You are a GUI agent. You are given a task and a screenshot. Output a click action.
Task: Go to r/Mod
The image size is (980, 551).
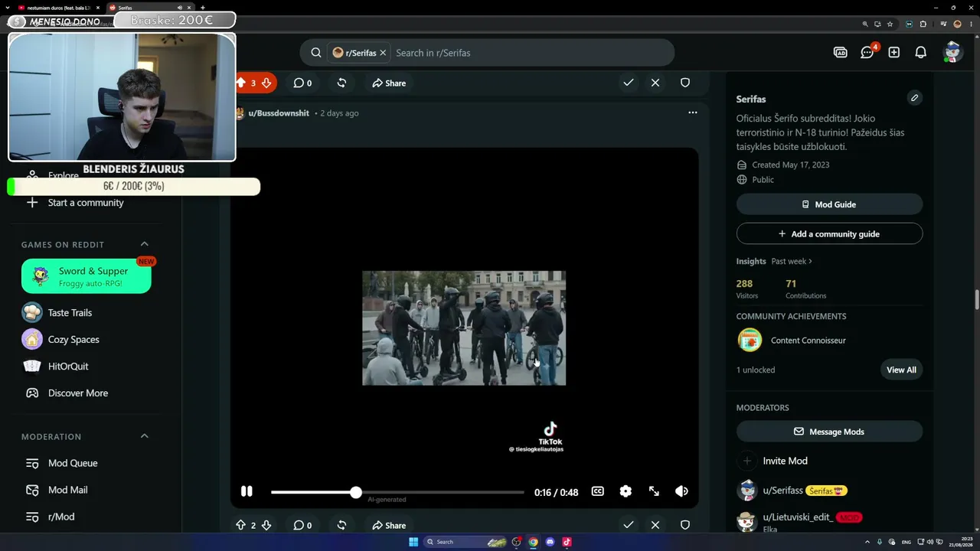tap(61, 517)
